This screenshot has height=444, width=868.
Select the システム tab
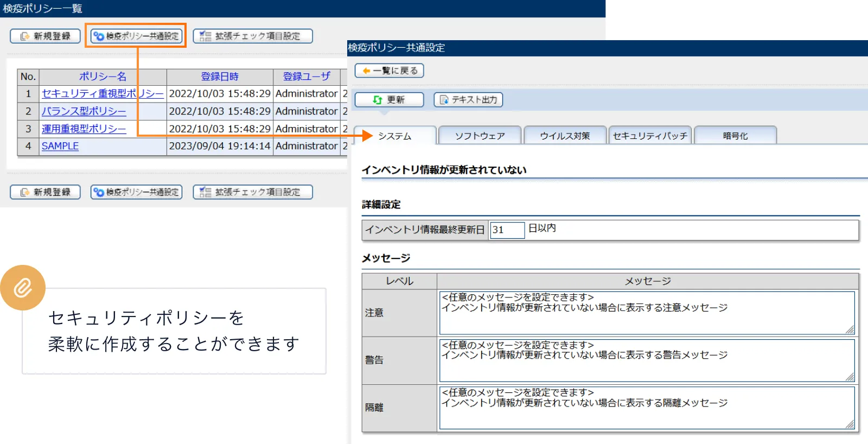394,136
